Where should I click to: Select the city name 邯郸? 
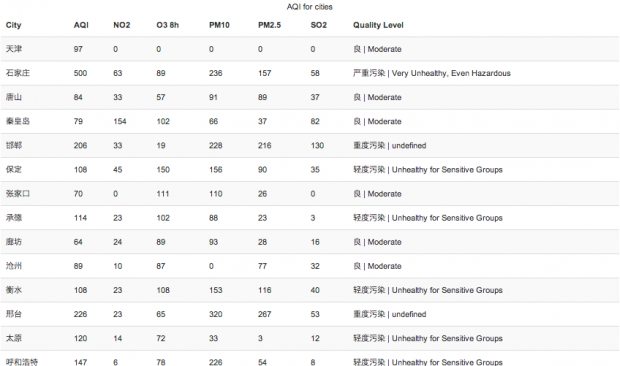coord(14,145)
